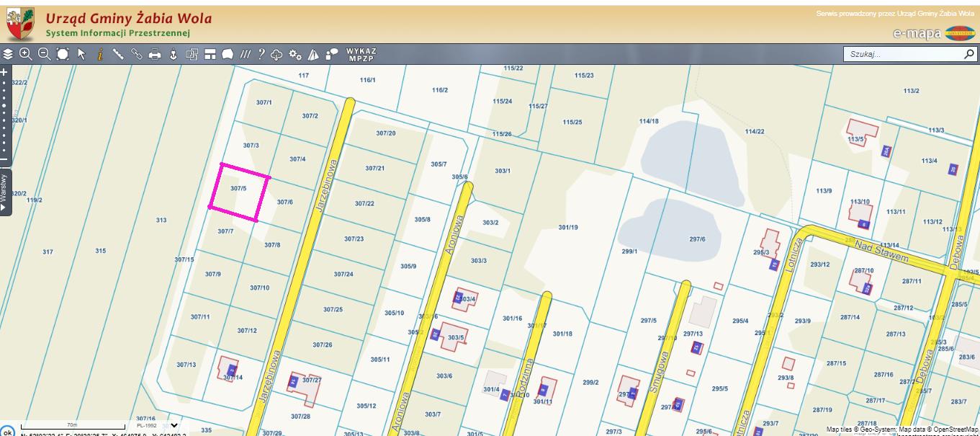Activate the arrow pointer selection tool

pyautogui.click(x=81, y=54)
